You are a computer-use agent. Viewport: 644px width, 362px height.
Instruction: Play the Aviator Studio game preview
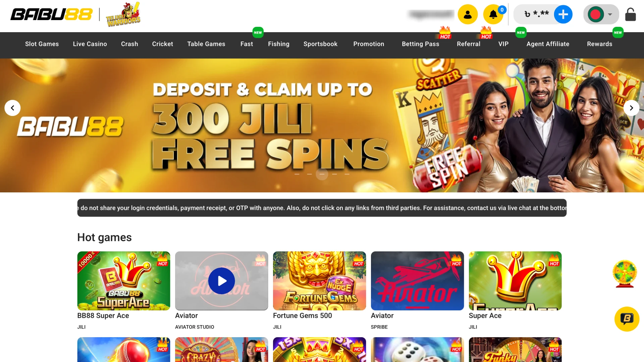[221, 281]
